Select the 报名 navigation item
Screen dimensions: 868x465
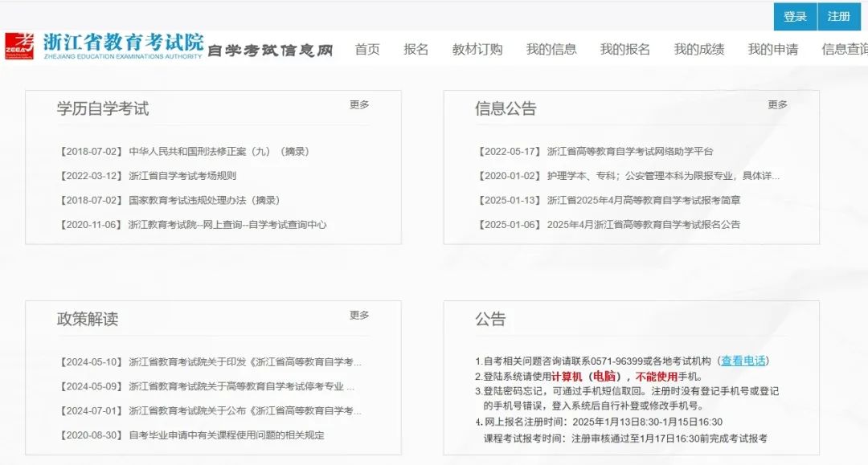416,49
